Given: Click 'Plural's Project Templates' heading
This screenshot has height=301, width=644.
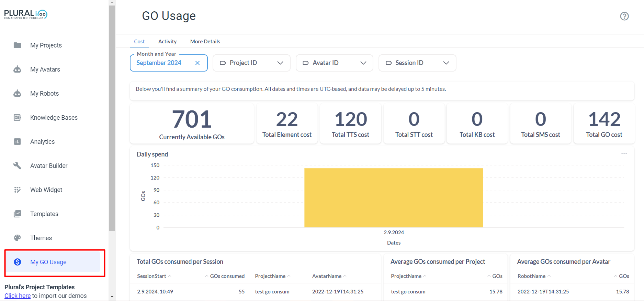Looking at the screenshot, I should coord(39,287).
